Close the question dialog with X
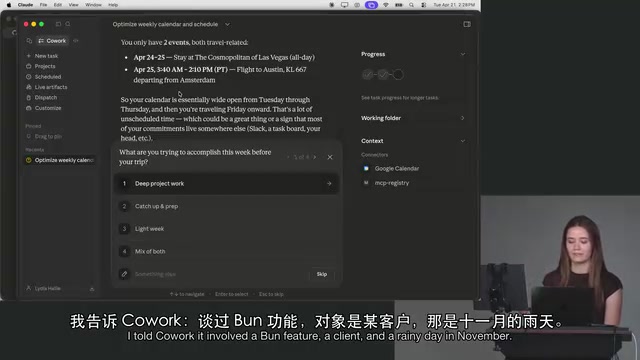 click(330, 157)
